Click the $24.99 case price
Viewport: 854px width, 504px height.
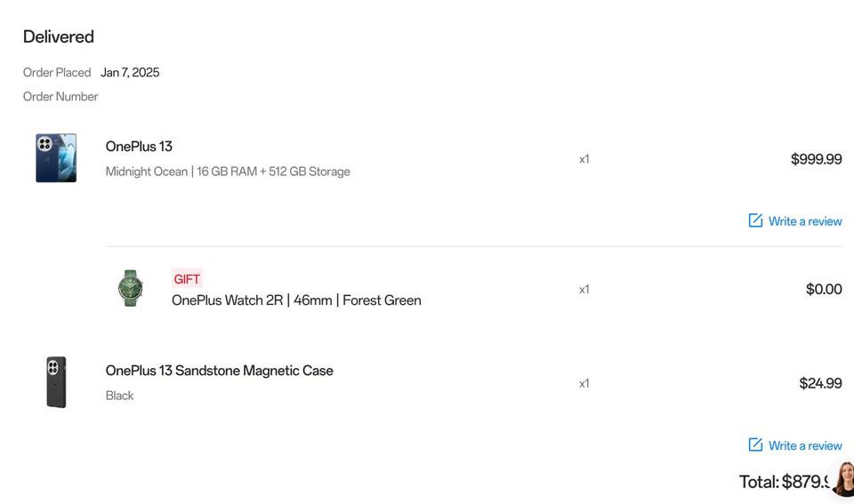tap(820, 383)
